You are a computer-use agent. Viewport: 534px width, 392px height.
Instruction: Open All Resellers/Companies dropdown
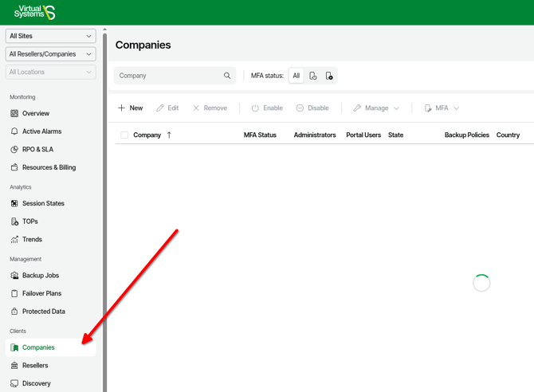(50, 54)
